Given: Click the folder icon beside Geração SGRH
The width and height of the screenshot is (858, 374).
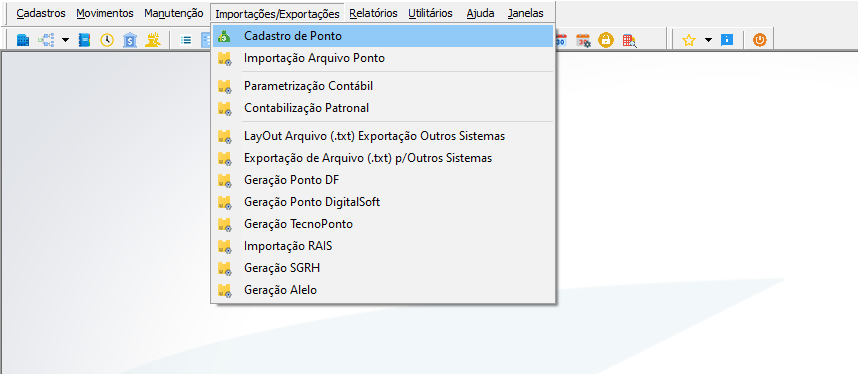Looking at the screenshot, I should coord(224,269).
